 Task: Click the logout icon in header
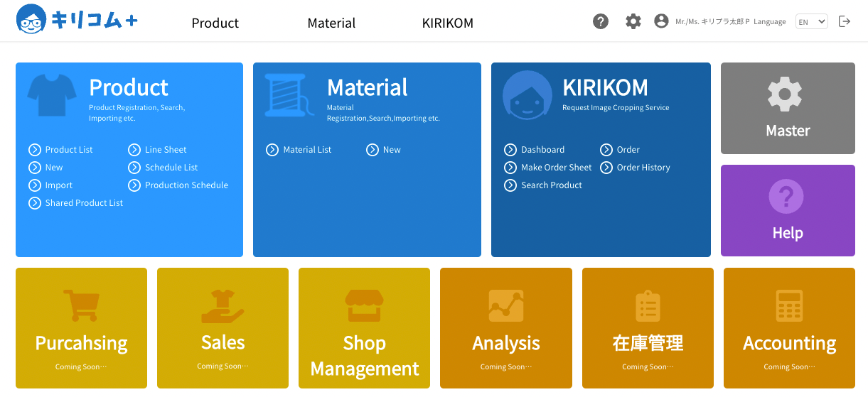click(845, 21)
